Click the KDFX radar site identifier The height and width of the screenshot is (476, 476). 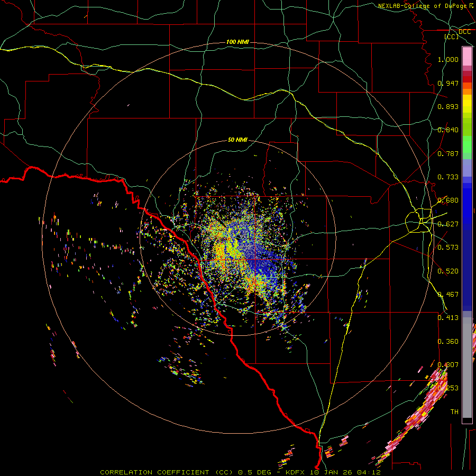pos(296,472)
